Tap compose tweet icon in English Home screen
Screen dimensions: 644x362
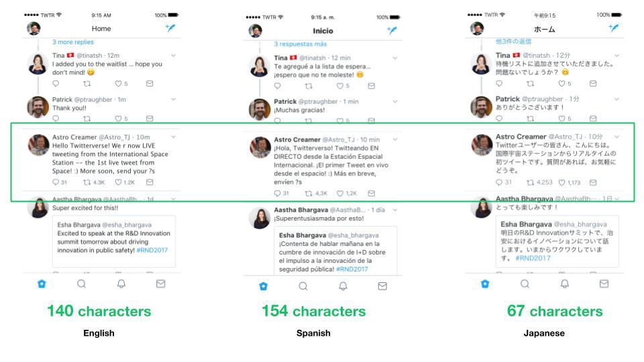[x=170, y=28]
